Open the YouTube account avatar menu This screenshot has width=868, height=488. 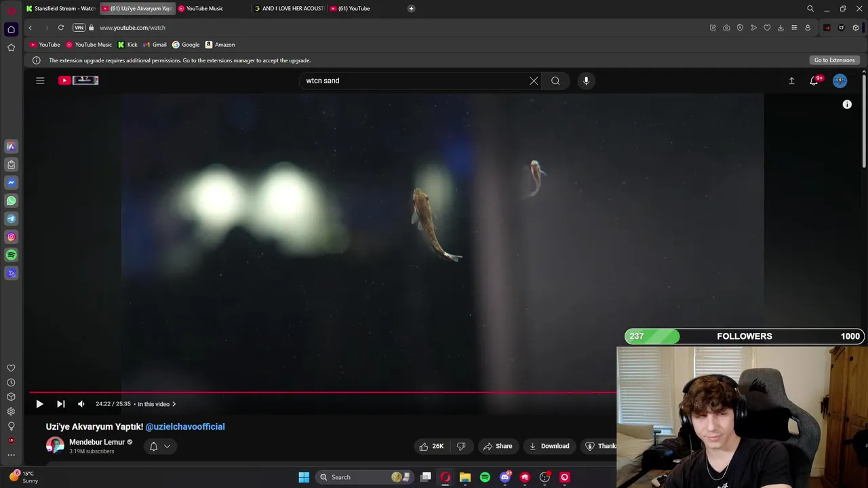point(840,81)
